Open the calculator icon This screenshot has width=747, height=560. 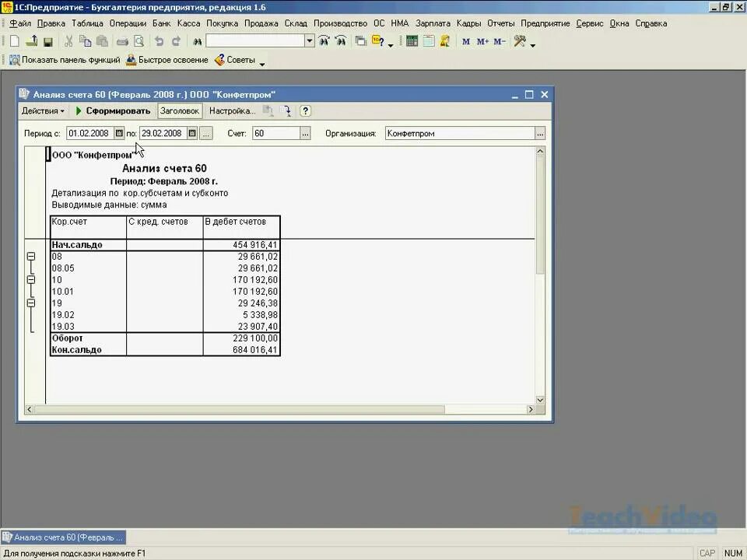[412, 41]
